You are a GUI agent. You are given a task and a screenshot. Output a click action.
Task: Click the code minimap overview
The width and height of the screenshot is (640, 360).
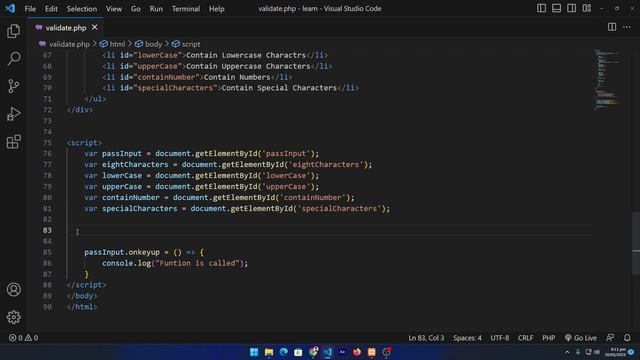point(607,80)
